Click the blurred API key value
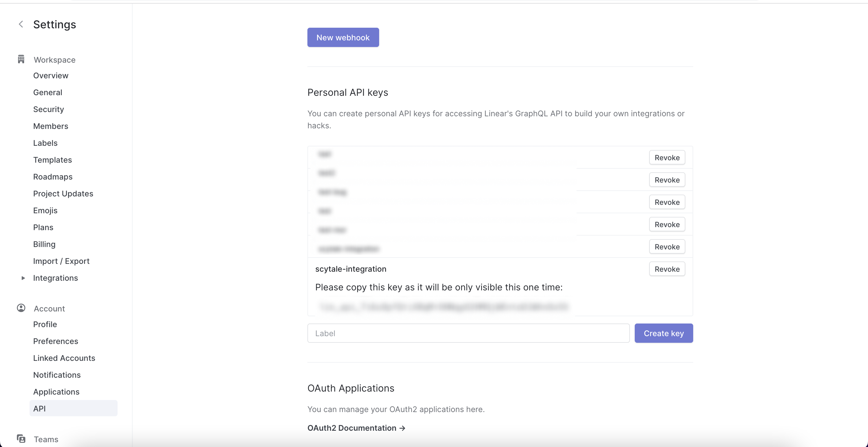Viewport: 868px width, 447px height. [x=444, y=307]
